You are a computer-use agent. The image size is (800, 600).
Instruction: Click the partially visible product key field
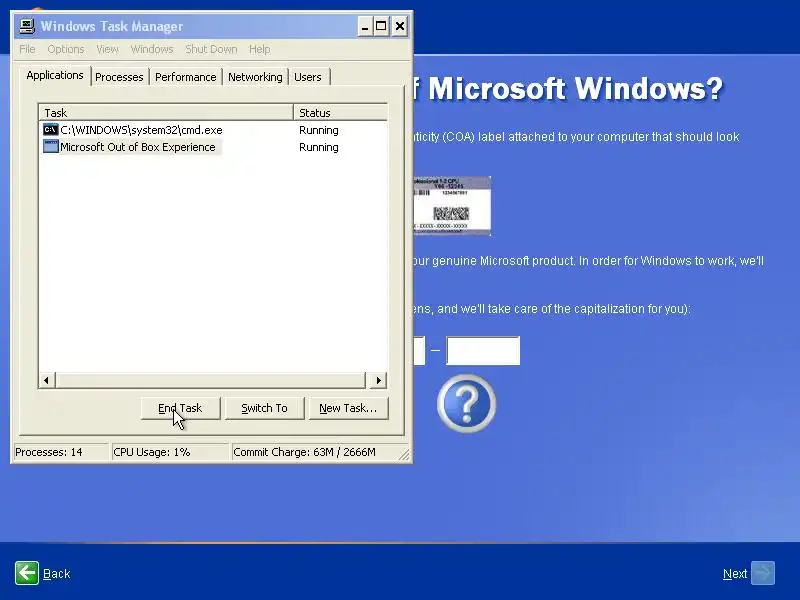tap(419, 351)
